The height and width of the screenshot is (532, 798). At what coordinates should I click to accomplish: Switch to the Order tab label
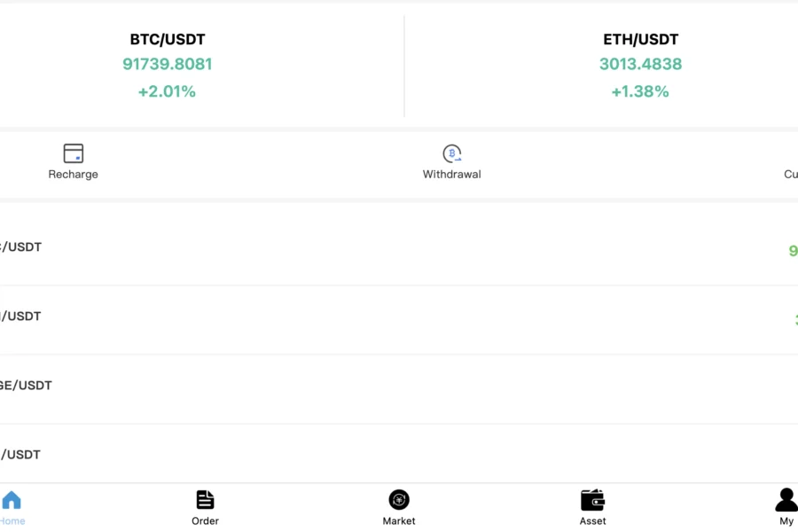coord(205,520)
